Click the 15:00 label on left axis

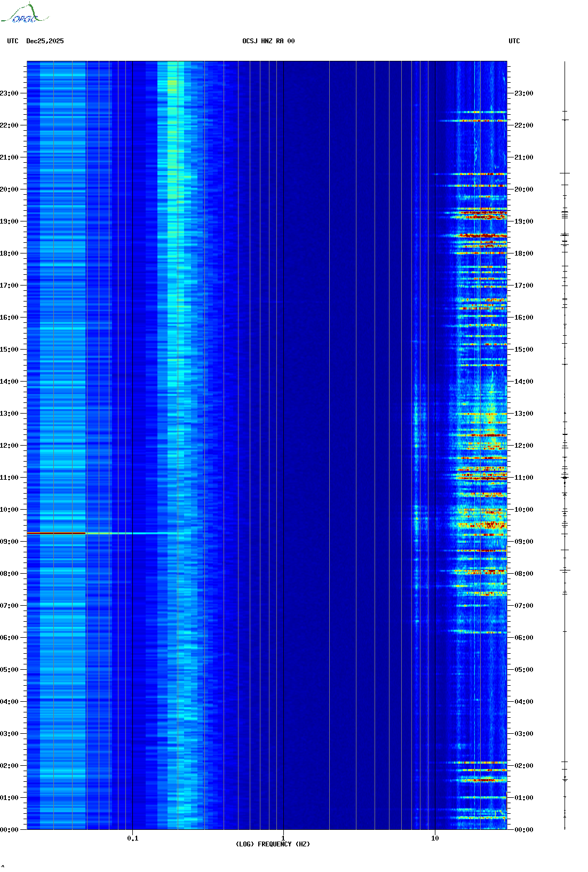point(9,350)
